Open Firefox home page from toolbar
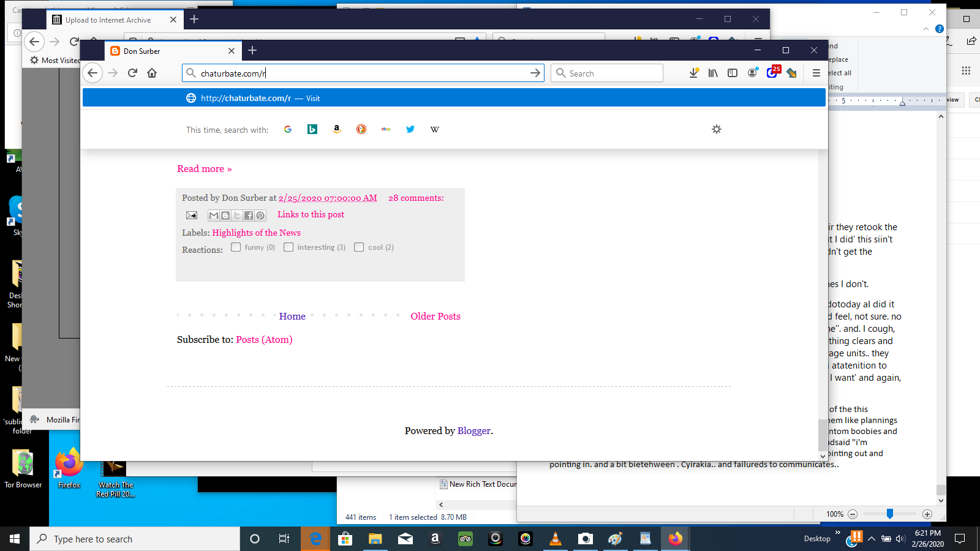Screen dimensions: 980x551 [152, 73]
